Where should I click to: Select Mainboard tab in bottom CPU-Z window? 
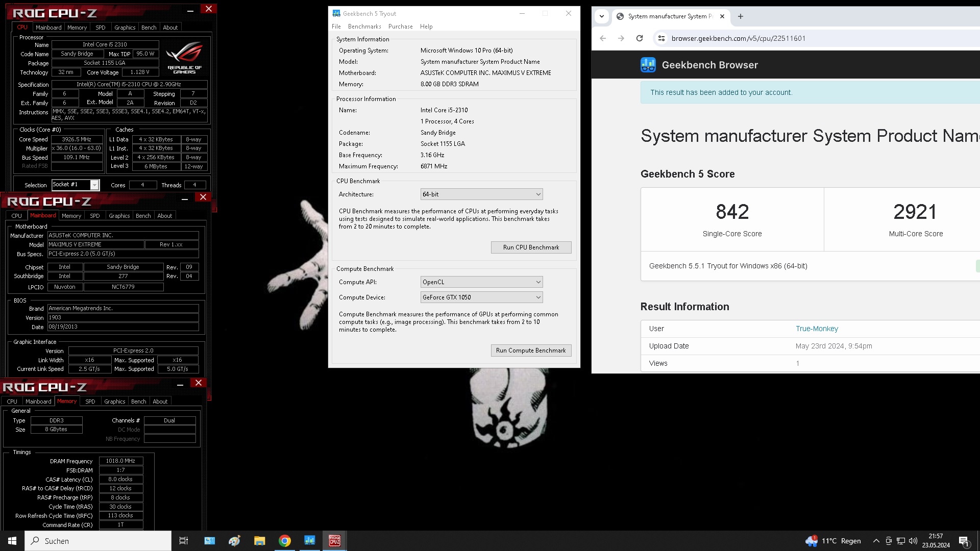38,402
